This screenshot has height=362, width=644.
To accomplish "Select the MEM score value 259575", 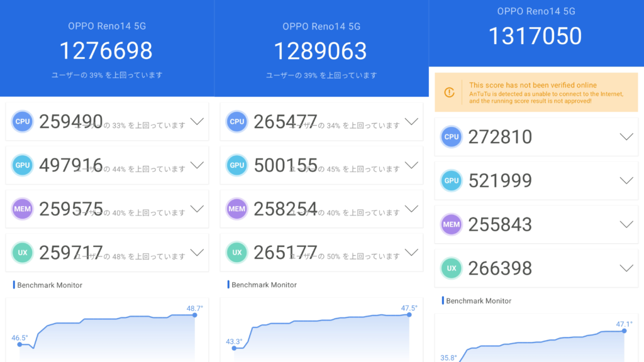I will [x=70, y=209].
